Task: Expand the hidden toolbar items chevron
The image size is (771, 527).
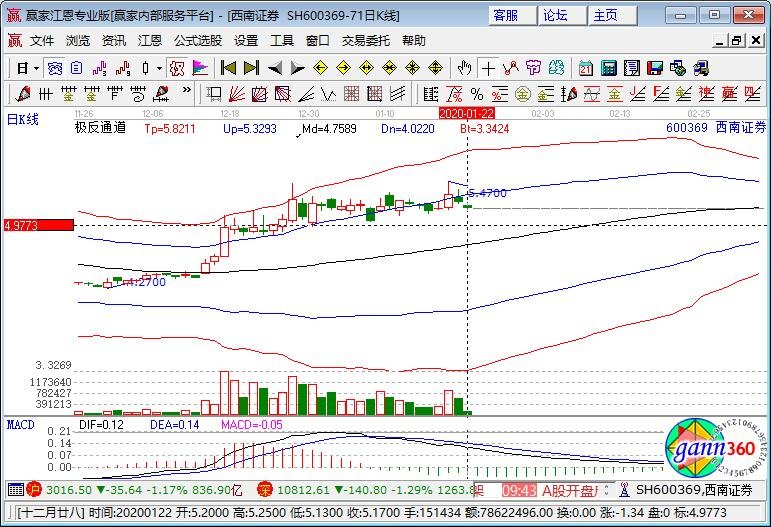Action: coord(186,90)
